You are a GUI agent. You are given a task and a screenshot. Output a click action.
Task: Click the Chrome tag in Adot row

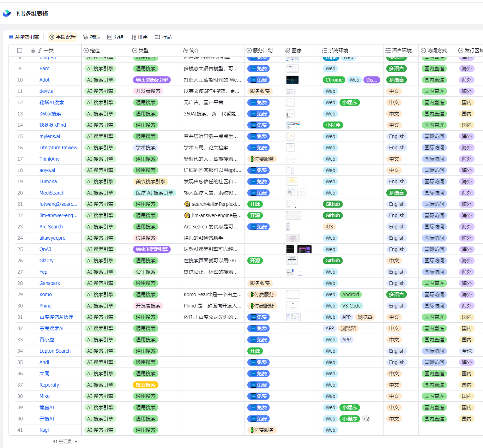pyautogui.click(x=334, y=80)
